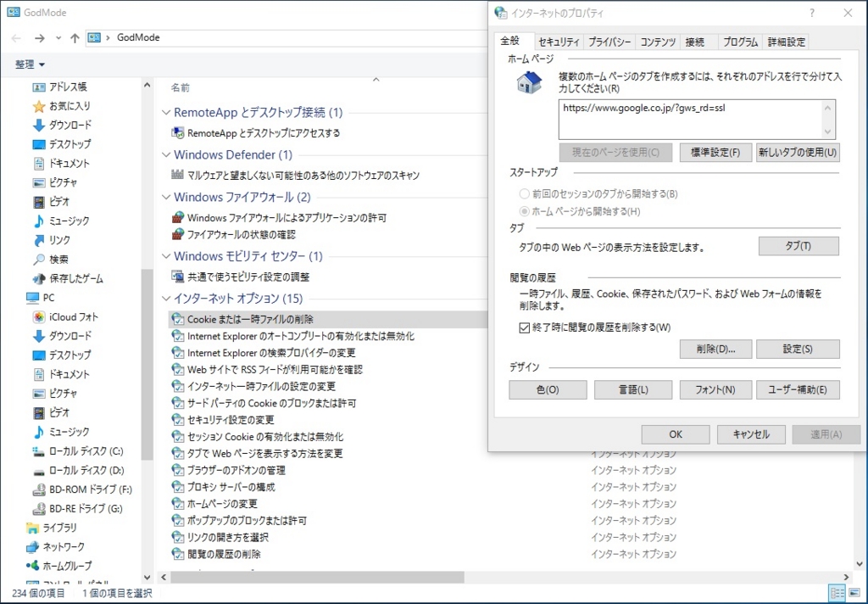868x604 pixels.
Task: Click the リンク icon in the sidebar
Action: [39, 240]
